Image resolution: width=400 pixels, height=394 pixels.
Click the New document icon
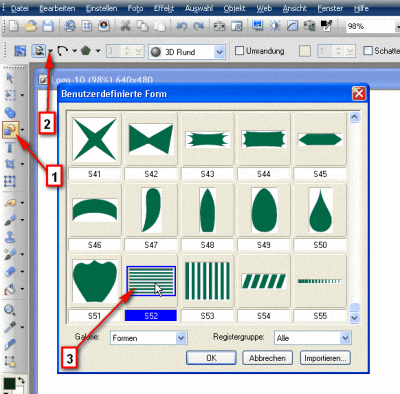tap(13, 26)
